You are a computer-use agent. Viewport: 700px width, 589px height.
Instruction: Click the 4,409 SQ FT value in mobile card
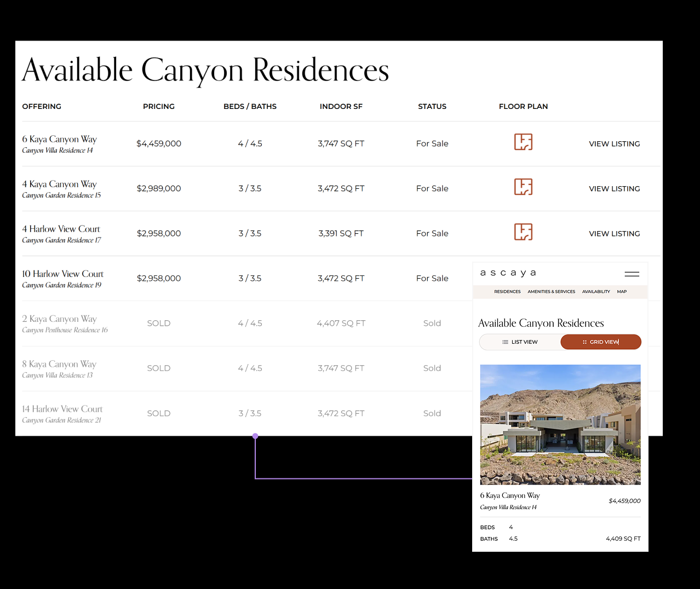pos(623,539)
